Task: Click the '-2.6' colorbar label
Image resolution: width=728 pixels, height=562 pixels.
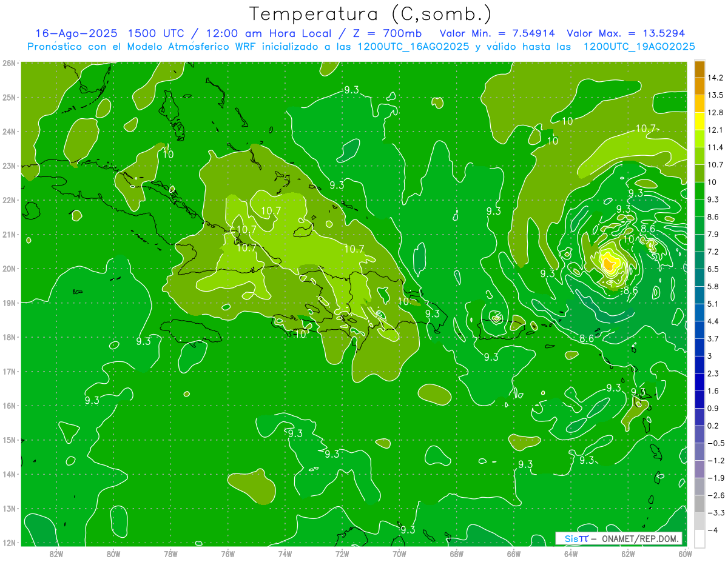Action: (x=715, y=495)
